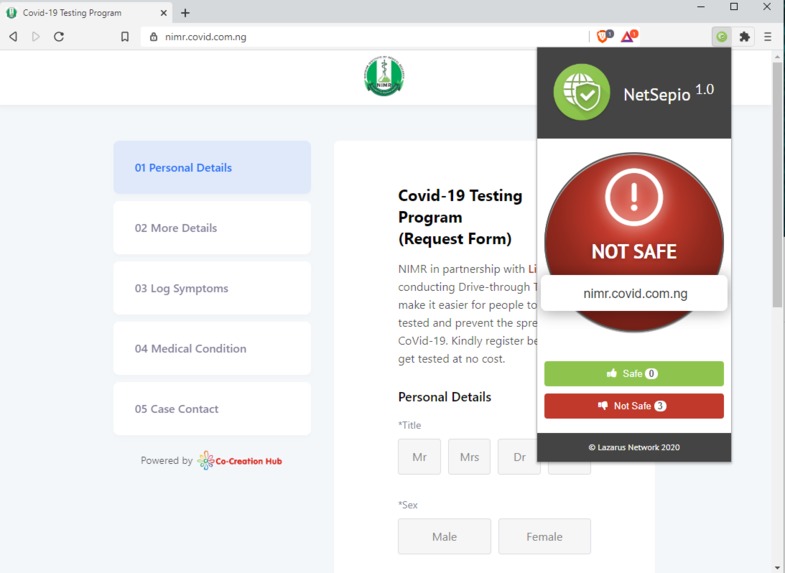Click the Co-Creation Hub logo
Image resolution: width=785 pixels, height=573 pixels.
(240, 460)
